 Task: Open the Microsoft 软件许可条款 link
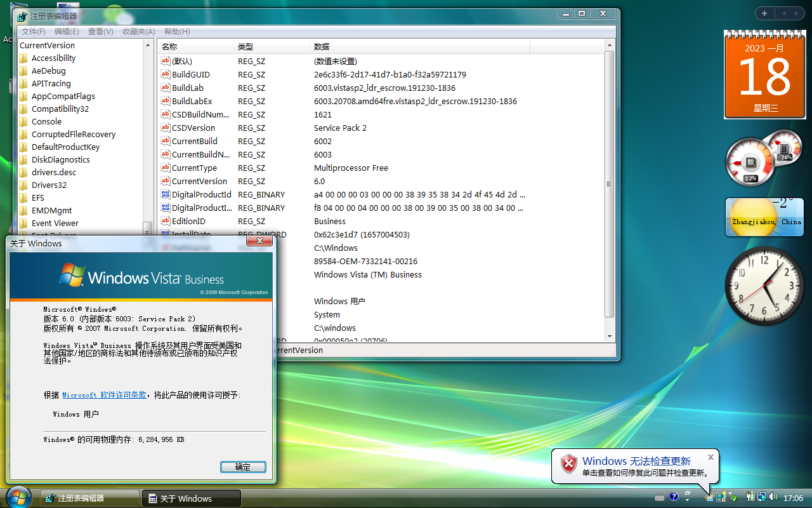[104, 395]
